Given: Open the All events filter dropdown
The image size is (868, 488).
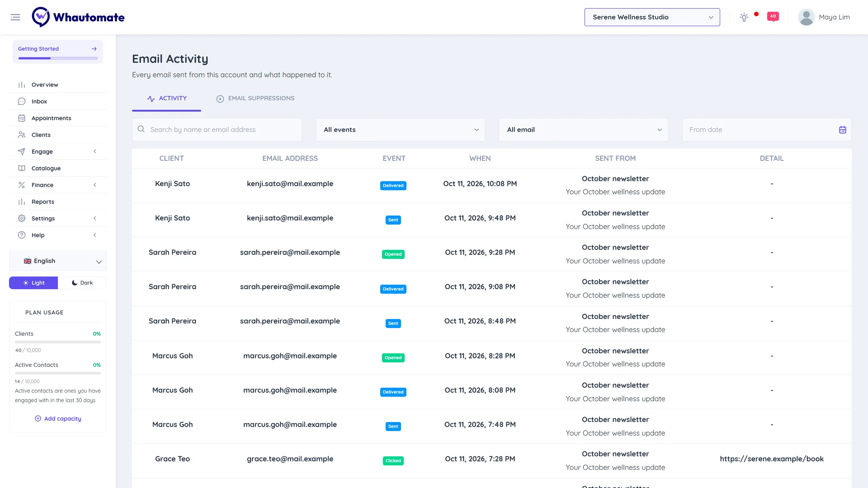Looking at the screenshot, I should 400,130.
